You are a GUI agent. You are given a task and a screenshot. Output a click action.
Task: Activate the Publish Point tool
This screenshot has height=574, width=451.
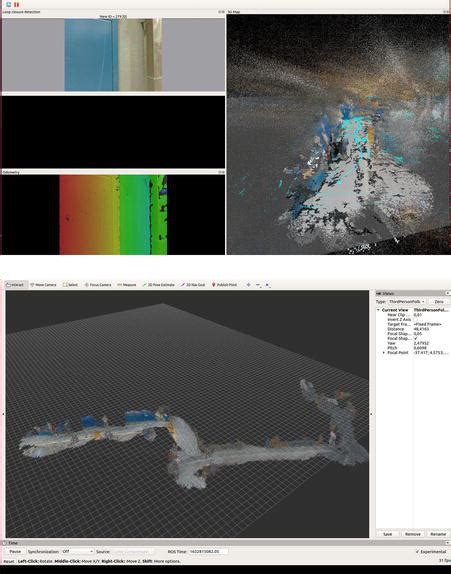(x=224, y=285)
